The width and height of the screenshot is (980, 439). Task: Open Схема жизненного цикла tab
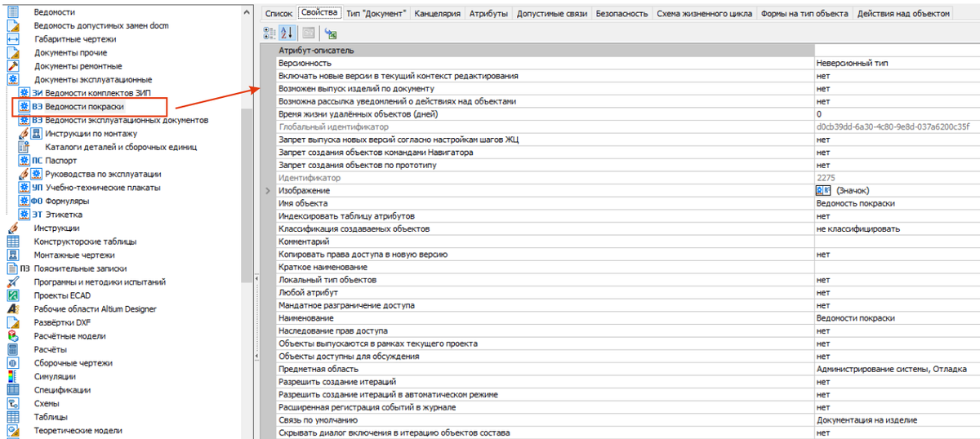705,13
